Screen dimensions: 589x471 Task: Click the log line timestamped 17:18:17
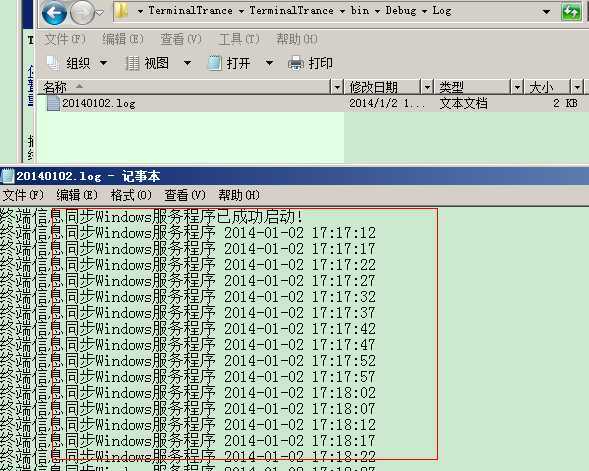click(x=188, y=441)
